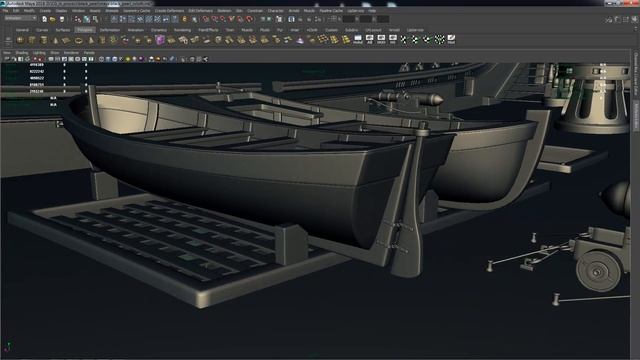Click the purple cube shelf icon

pyautogui.click(x=159, y=40)
